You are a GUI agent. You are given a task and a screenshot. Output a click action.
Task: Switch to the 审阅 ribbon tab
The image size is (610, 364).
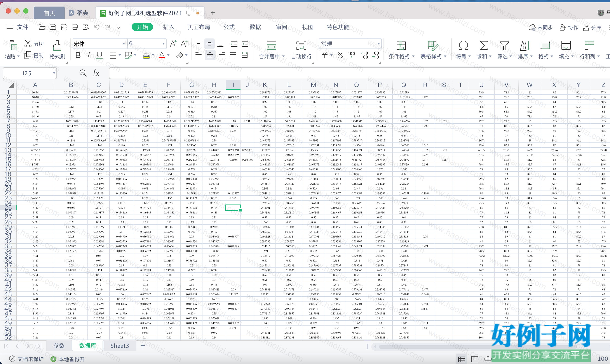[x=281, y=27]
